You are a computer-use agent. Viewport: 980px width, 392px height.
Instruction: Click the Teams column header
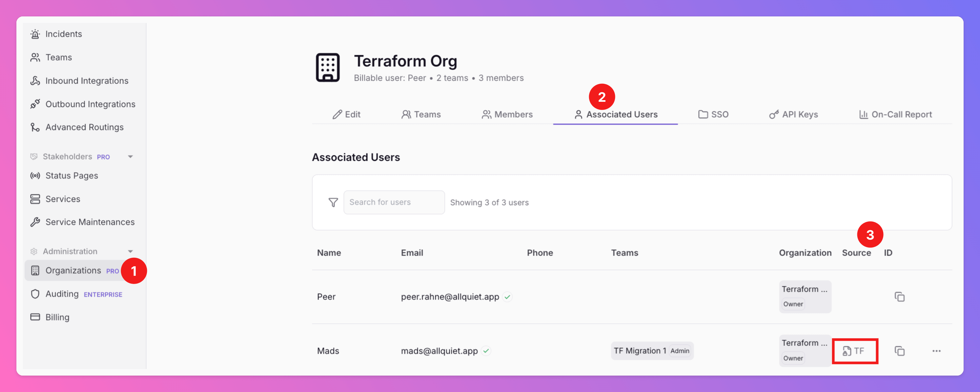pos(624,252)
